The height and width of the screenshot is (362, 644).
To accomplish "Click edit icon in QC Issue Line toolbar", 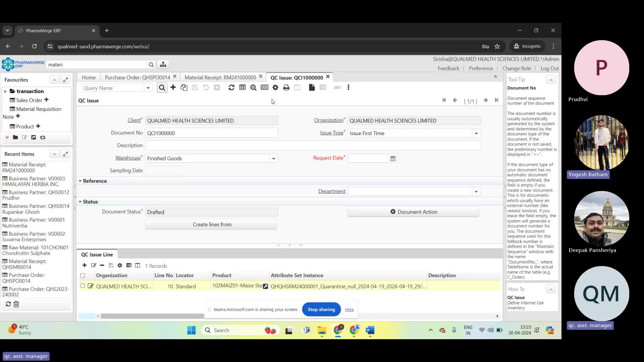I will [94, 265].
